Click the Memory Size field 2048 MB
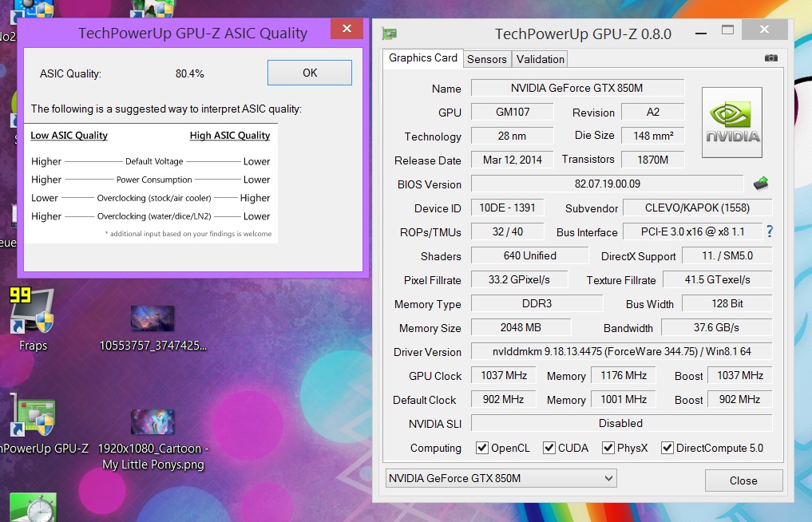The width and height of the screenshot is (812, 522). pos(521,327)
